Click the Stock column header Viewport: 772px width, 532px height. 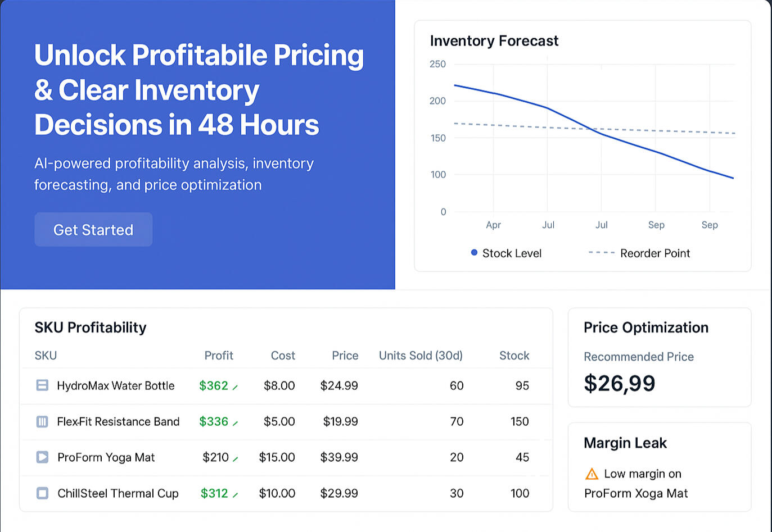[x=514, y=356]
